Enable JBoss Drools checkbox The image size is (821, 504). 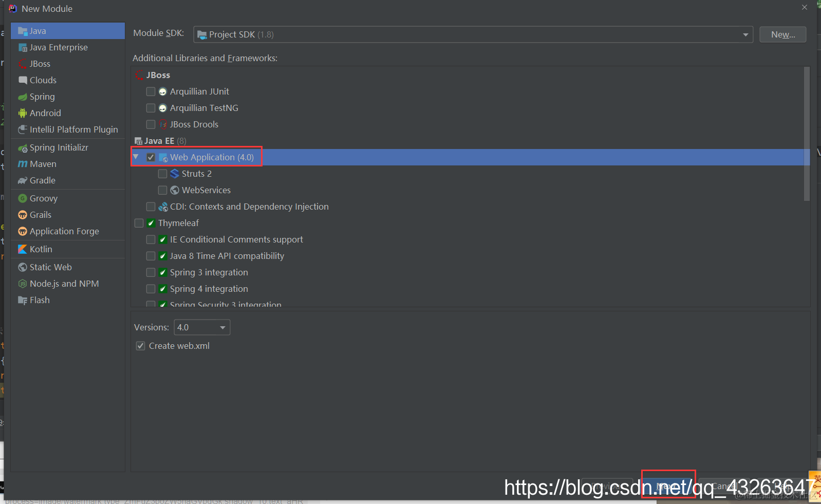[x=151, y=124]
